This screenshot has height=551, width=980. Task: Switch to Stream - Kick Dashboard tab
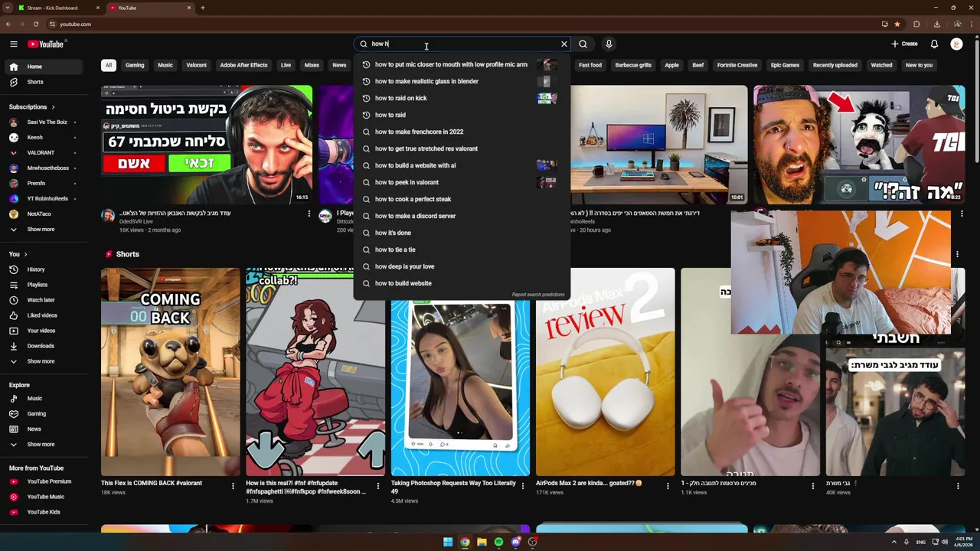coord(57,8)
